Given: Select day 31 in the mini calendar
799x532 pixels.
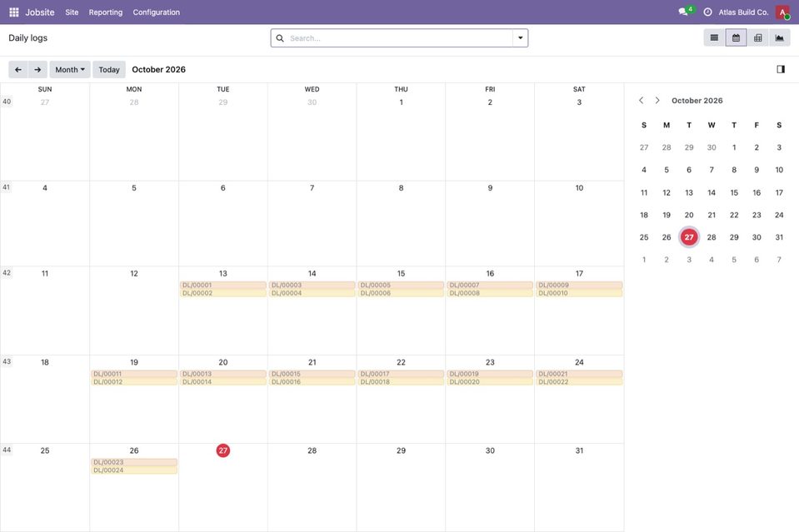Looking at the screenshot, I should [779, 237].
